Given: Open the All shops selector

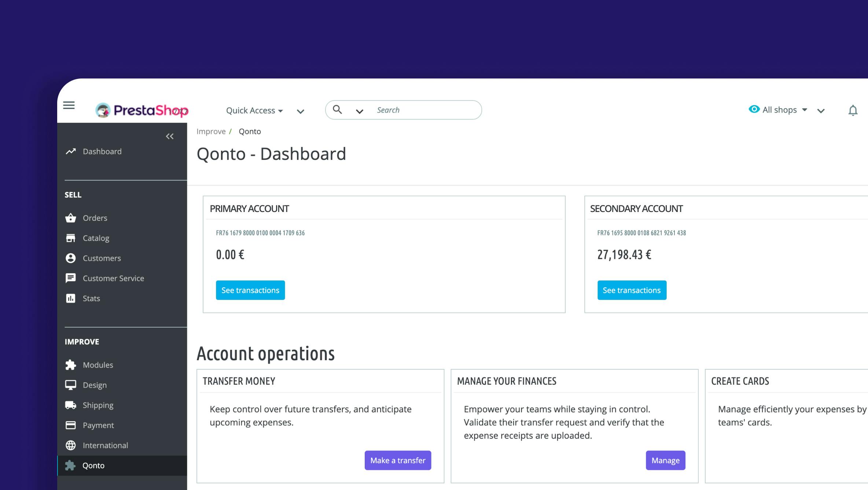Looking at the screenshot, I should (784, 110).
